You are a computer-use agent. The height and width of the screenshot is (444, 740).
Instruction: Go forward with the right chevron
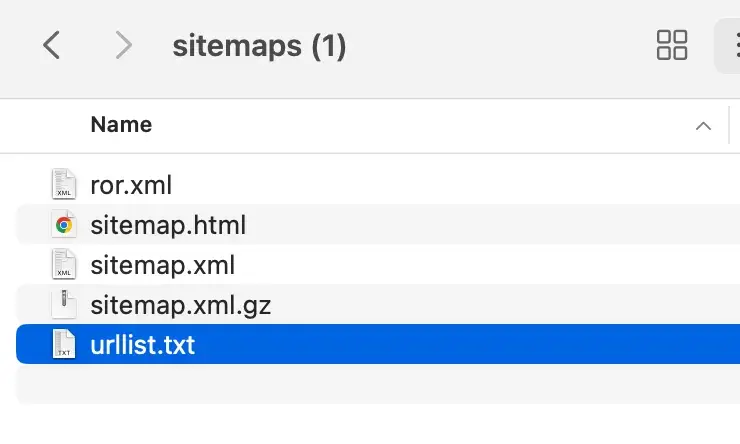tap(124, 45)
